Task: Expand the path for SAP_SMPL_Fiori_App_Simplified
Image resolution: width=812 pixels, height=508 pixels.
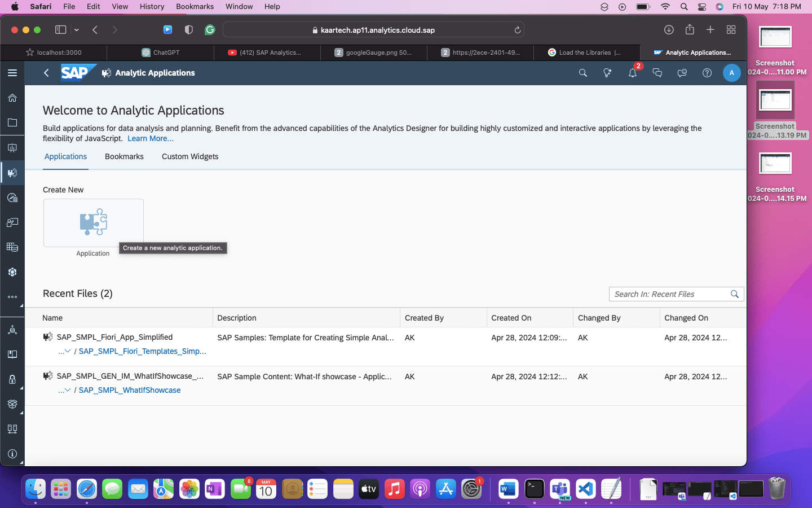Action: pyautogui.click(x=64, y=351)
